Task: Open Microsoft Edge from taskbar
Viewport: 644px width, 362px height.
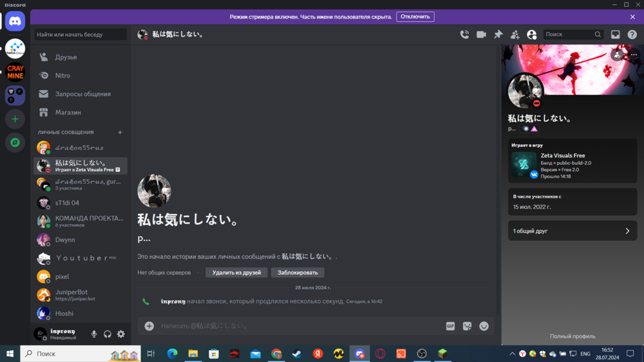Action: (172, 354)
